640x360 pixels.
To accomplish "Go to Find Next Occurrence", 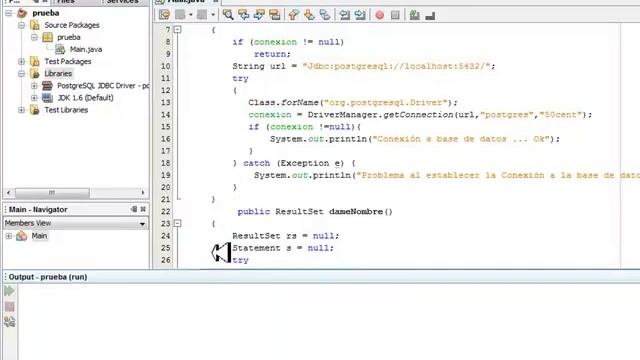I will pyautogui.click(x=259, y=15).
